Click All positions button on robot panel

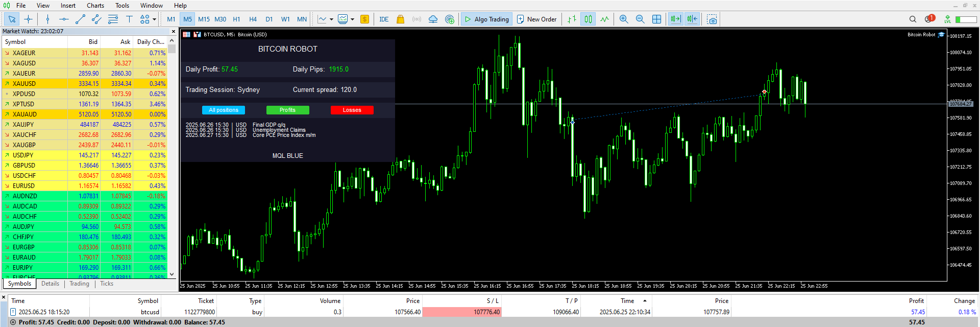(224, 110)
